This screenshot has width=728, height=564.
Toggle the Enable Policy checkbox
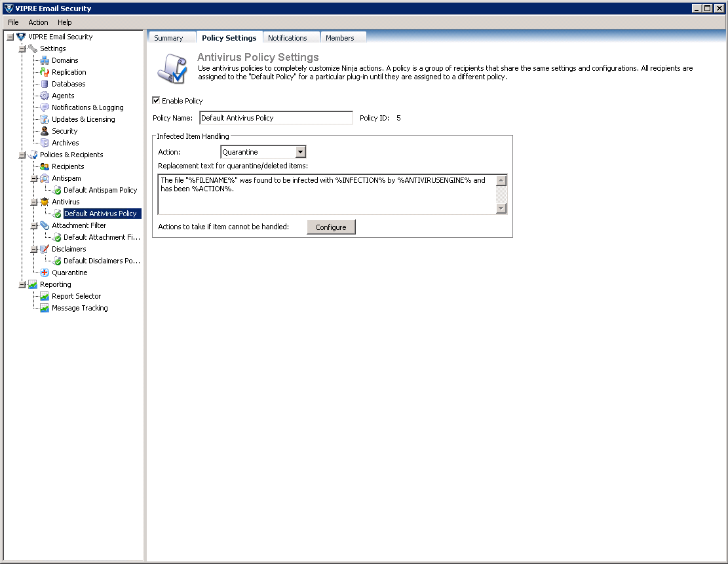pos(156,100)
